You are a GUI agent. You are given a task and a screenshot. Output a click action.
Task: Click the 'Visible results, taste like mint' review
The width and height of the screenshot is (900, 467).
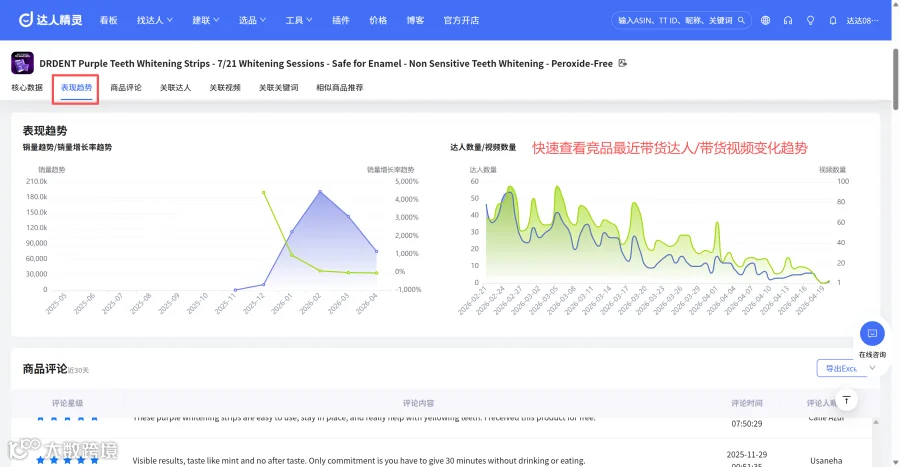tap(359, 461)
